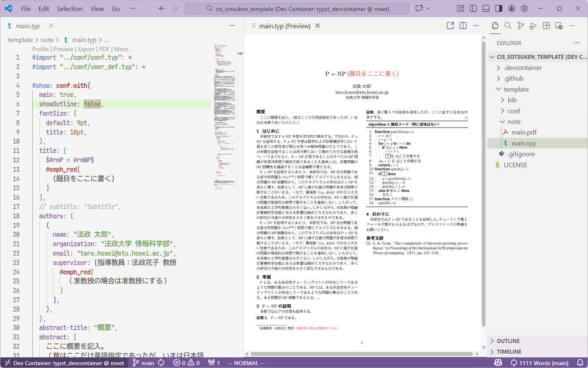Click the preview horizontal scrollbar
The width and height of the screenshot is (588, 368).
pos(361,354)
